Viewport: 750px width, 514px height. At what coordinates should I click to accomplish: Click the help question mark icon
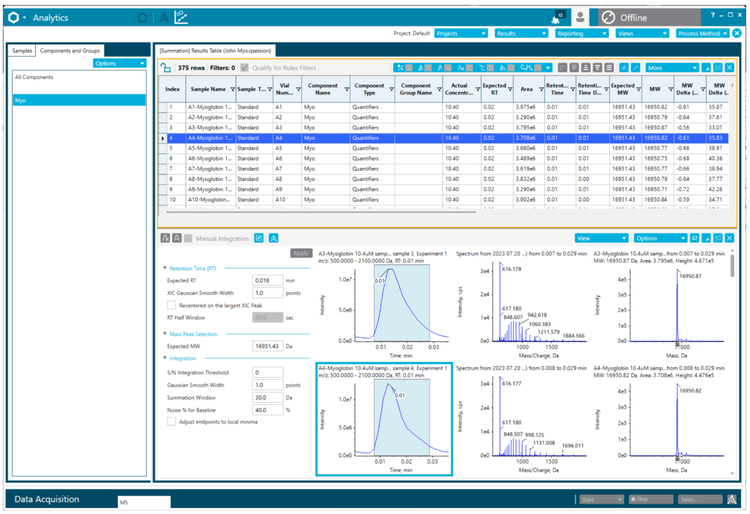point(714,17)
